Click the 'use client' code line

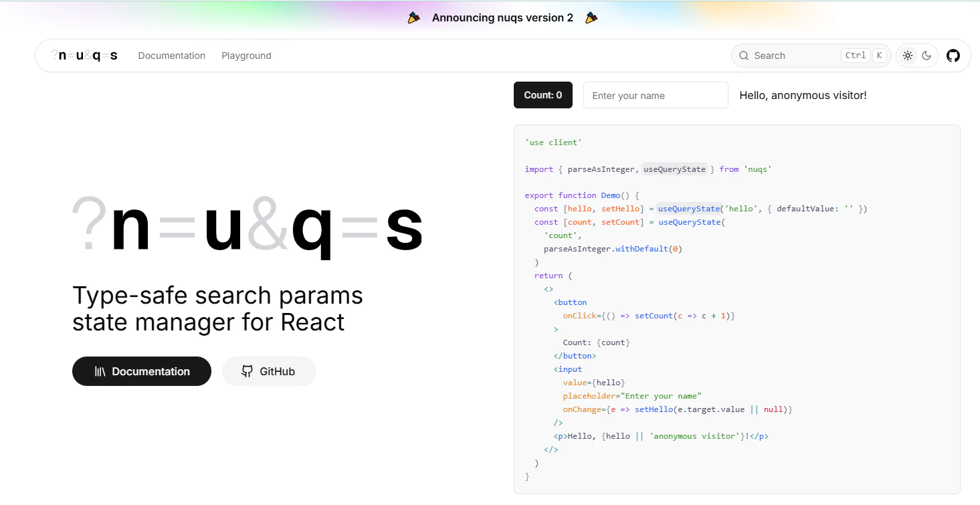[x=553, y=142]
